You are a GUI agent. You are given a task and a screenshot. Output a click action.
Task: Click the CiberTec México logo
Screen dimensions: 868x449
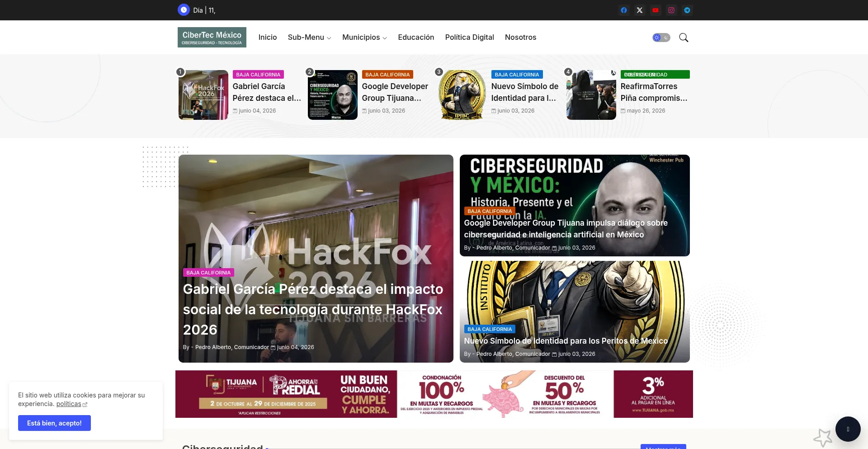212,38
